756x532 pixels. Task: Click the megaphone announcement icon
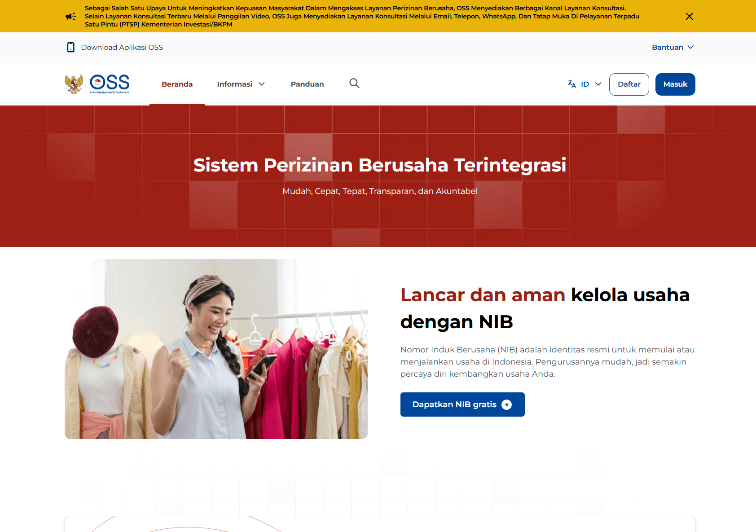click(x=70, y=17)
